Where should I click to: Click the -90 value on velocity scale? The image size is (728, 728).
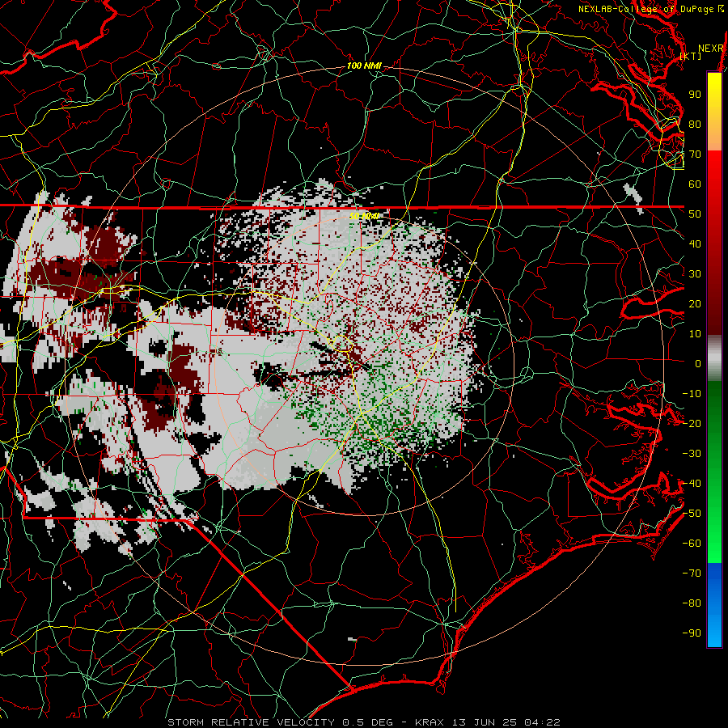click(692, 633)
